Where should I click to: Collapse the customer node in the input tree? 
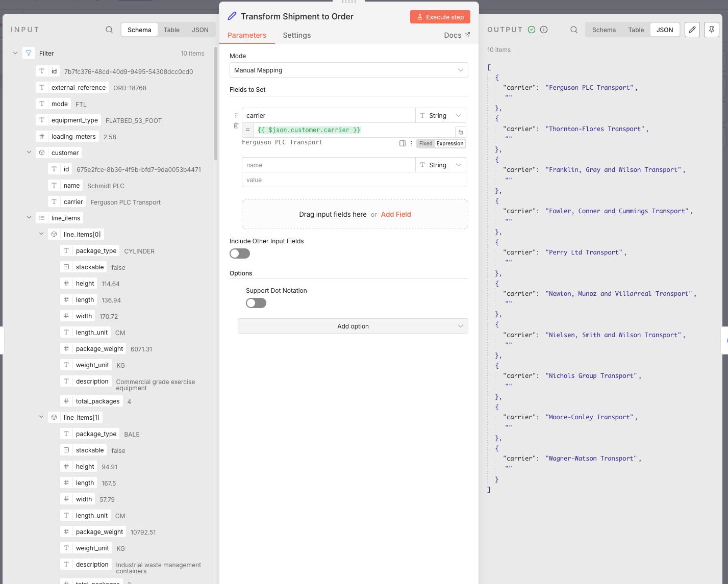[x=29, y=153]
